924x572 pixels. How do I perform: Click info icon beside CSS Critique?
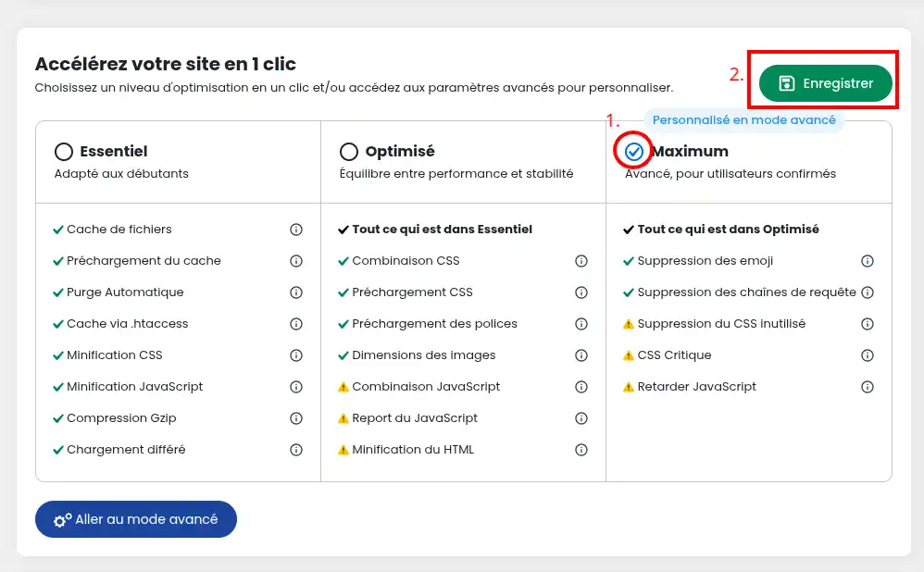867,355
